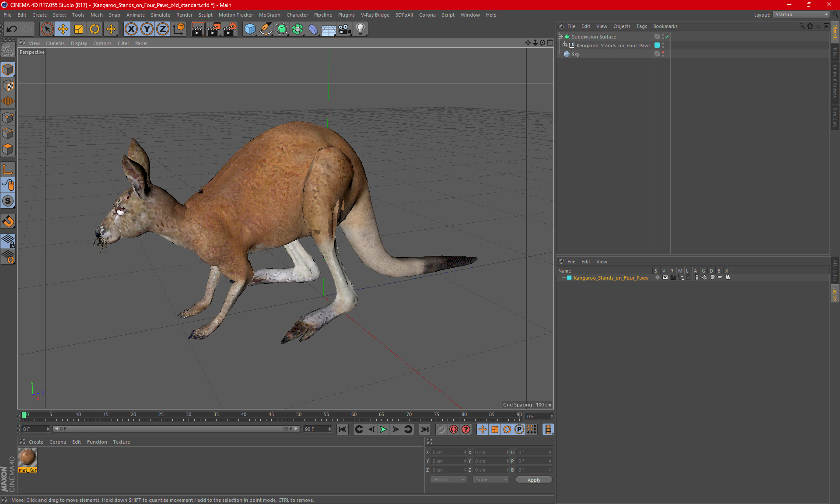Add a Subdivision Surface generator
840x504 pixels.
pos(282,29)
